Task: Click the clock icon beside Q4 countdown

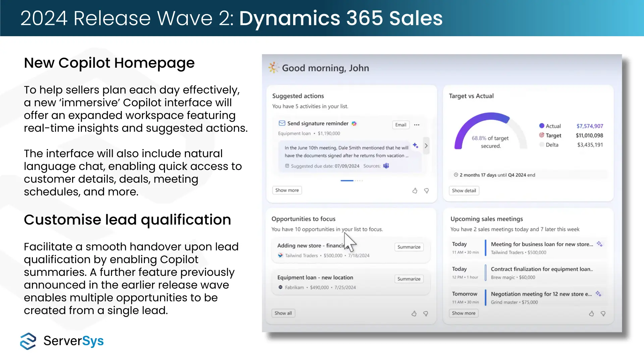Action: (x=456, y=175)
